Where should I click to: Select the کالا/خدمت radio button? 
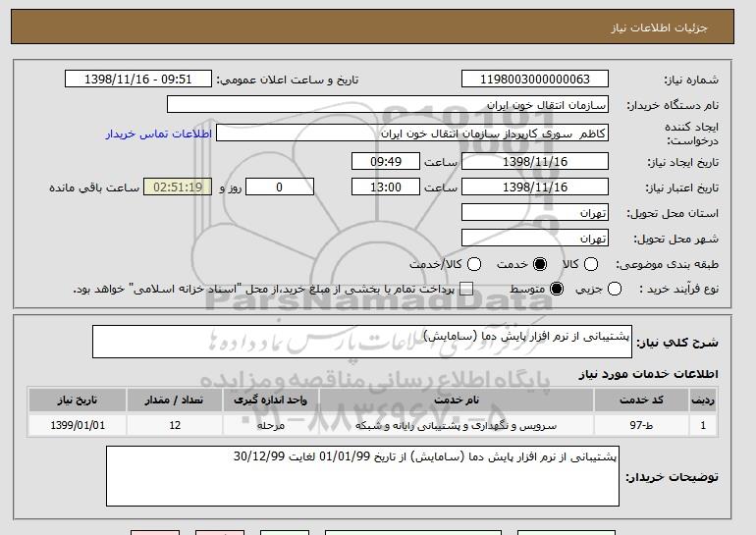click(x=474, y=264)
